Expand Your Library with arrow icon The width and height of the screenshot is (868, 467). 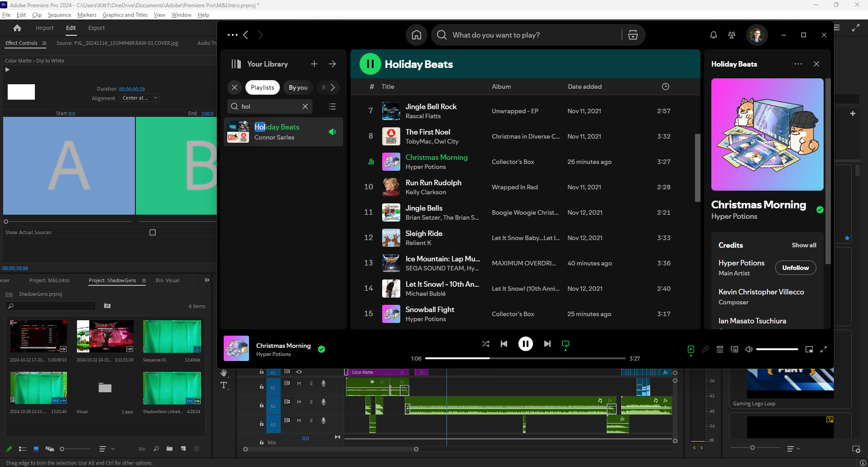332,64
